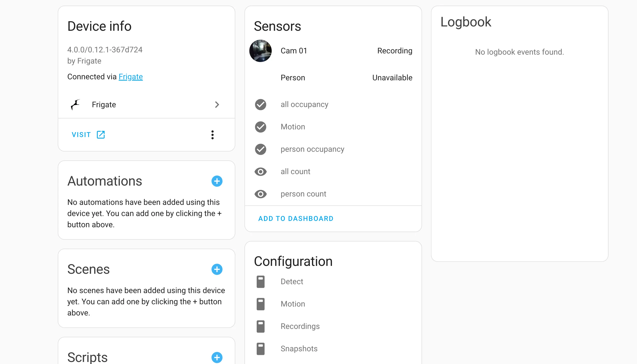Screen dimensions: 637x364
Task: Open the Frigate integration link
Action: click(130, 77)
